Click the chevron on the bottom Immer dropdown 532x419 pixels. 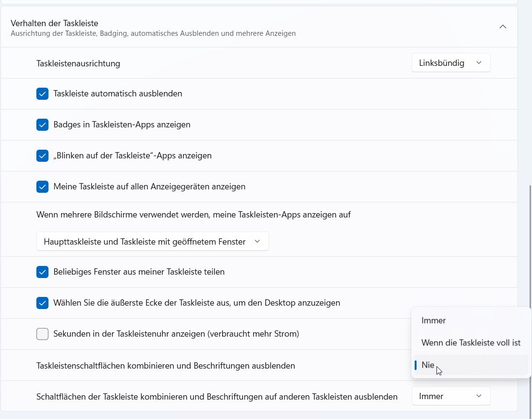[x=479, y=396]
